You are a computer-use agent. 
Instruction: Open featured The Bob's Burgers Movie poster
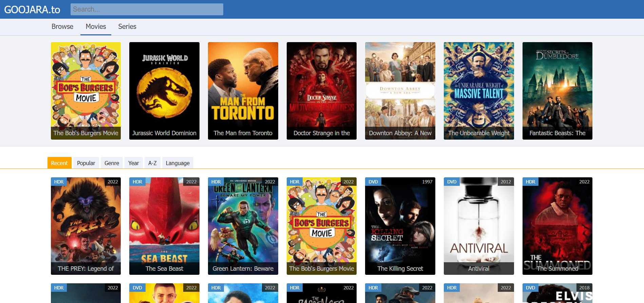point(86,91)
